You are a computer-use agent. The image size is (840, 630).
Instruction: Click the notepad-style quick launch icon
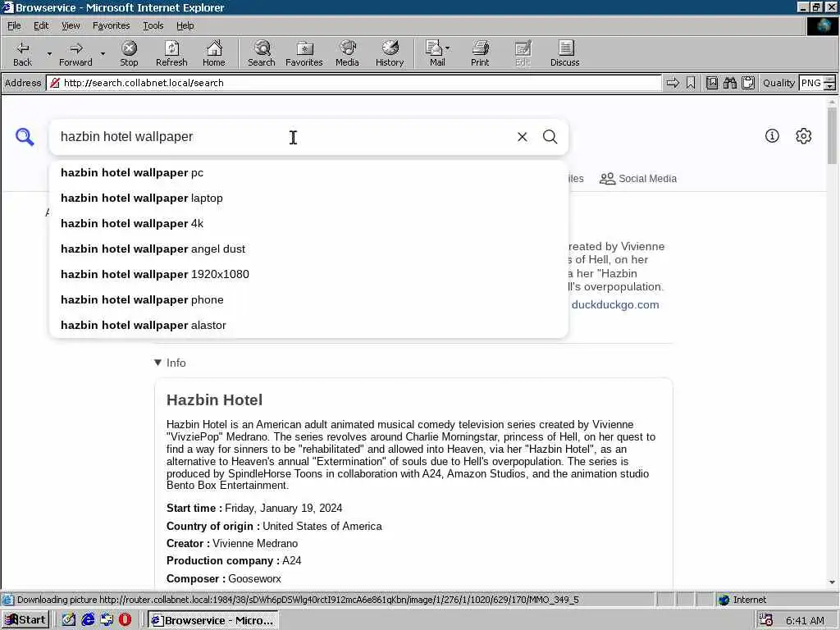click(x=69, y=620)
